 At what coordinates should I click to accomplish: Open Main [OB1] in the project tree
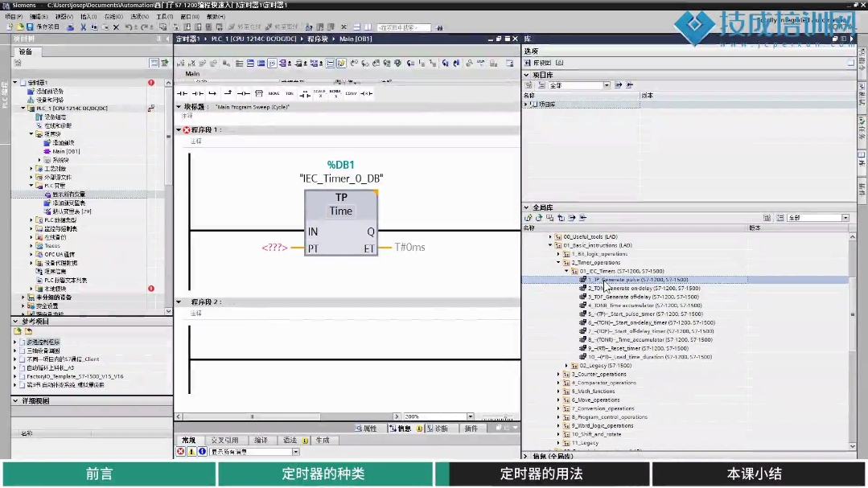coord(66,151)
